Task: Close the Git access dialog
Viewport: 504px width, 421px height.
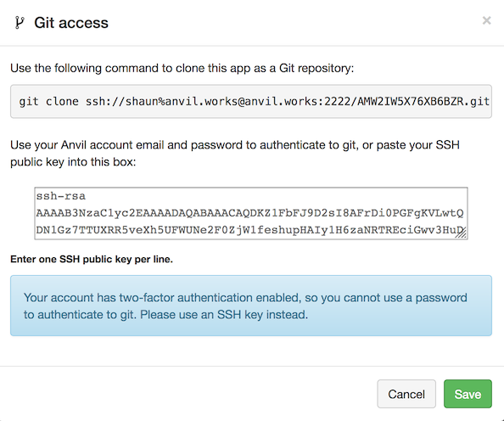Action: coord(486,20)
